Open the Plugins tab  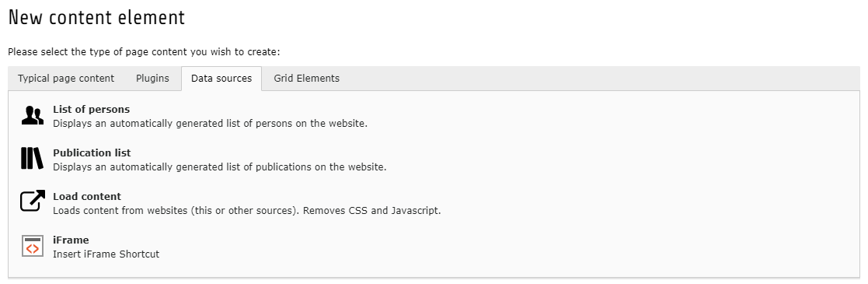(153, 79)
